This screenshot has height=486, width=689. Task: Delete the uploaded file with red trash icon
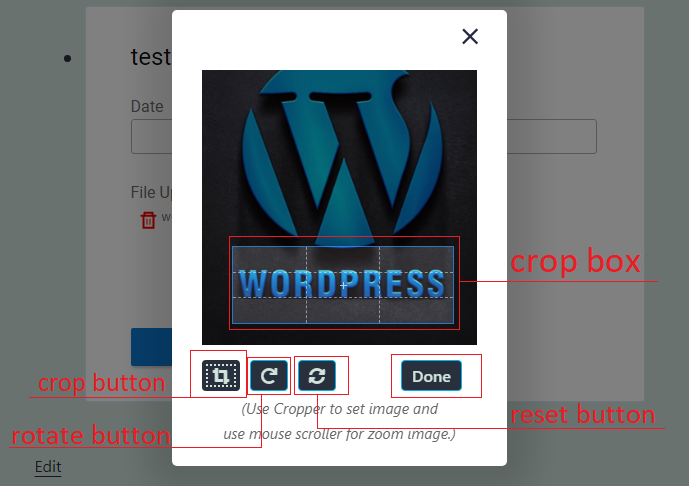148,220
